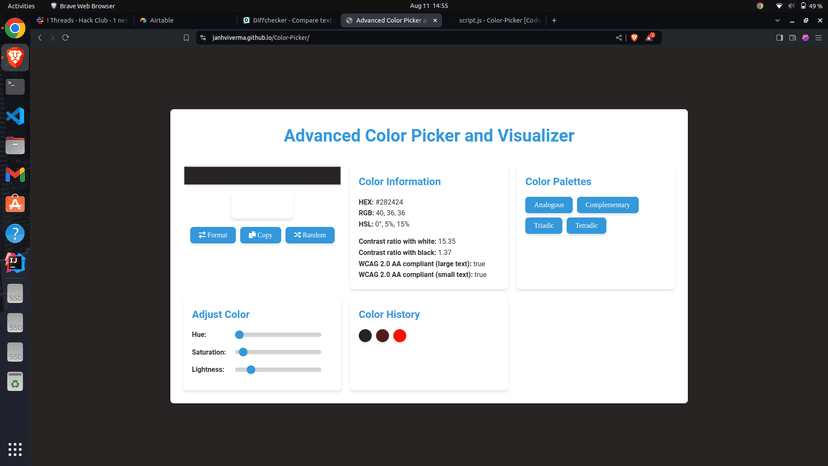Pick the bright red history swatch
828x466 pixels.
tap(400, 336)
